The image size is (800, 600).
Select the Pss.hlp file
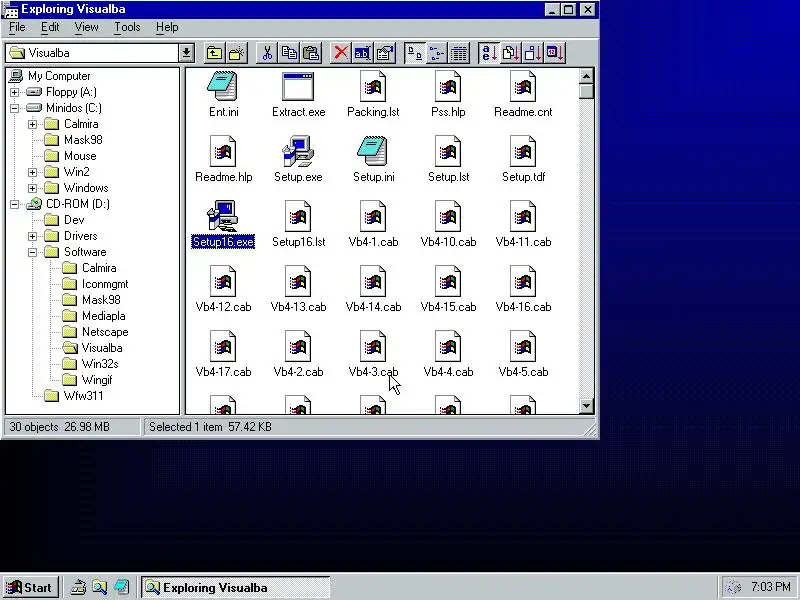[448, 95]
